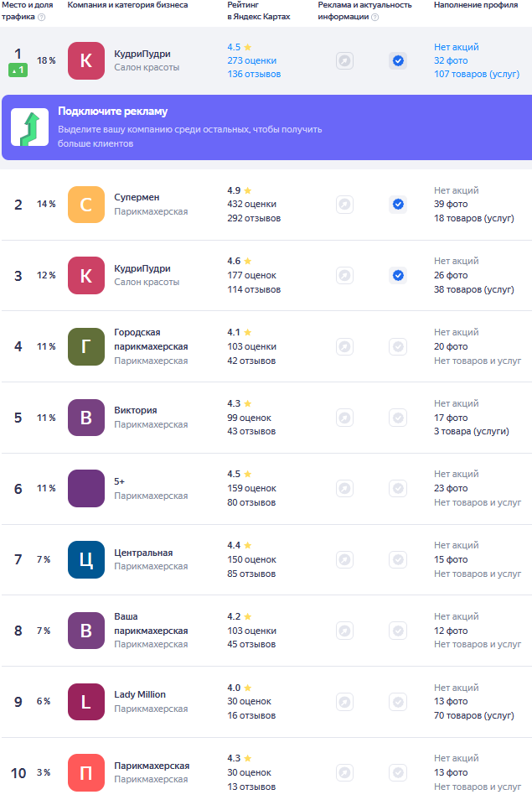Click the '18 %' traffic share value
532x805 pixels.
pyautogui.click(x=46, y=60)
